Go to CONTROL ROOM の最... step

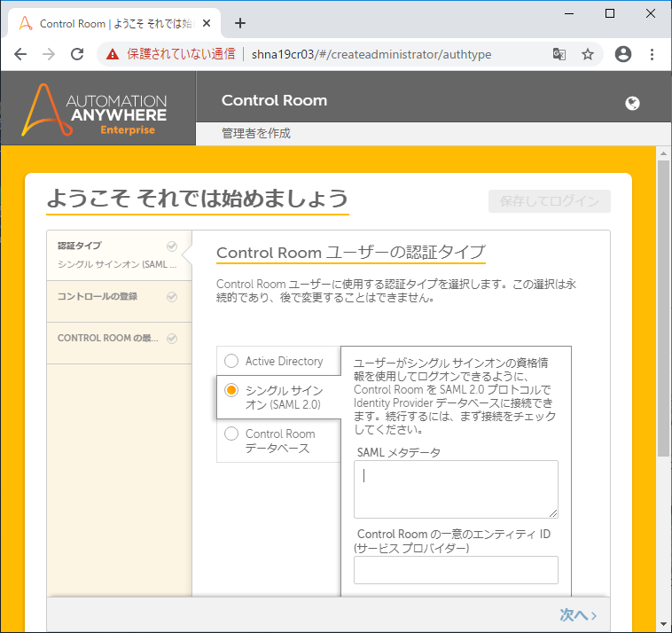pyautogui.click(x=119, y=343)
